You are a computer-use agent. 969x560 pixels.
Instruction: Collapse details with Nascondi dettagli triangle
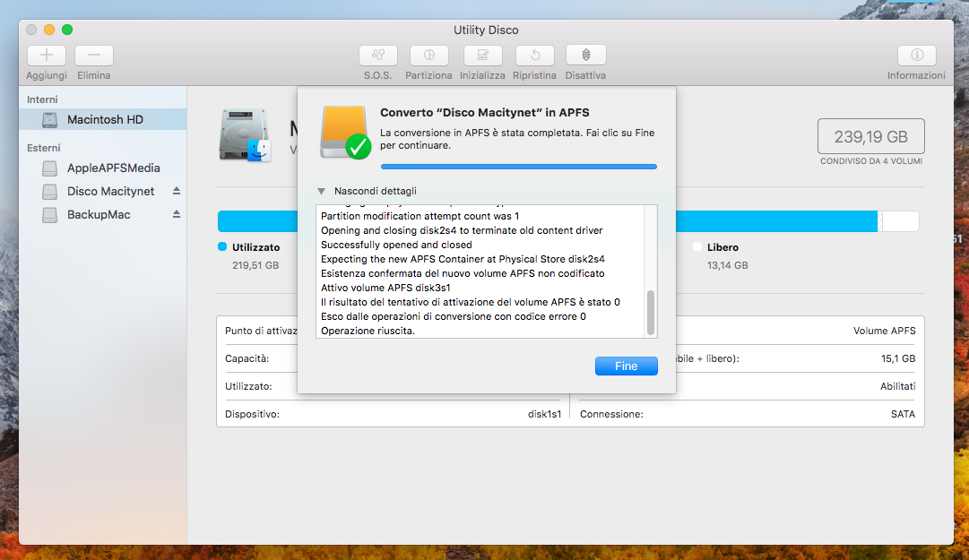pyautogui.click(x=321, y=191)
